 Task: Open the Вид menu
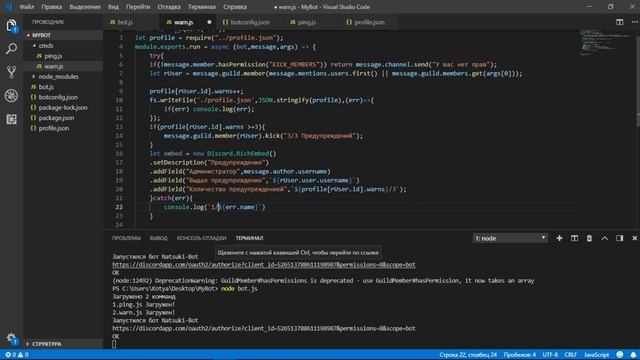(113, 7)
